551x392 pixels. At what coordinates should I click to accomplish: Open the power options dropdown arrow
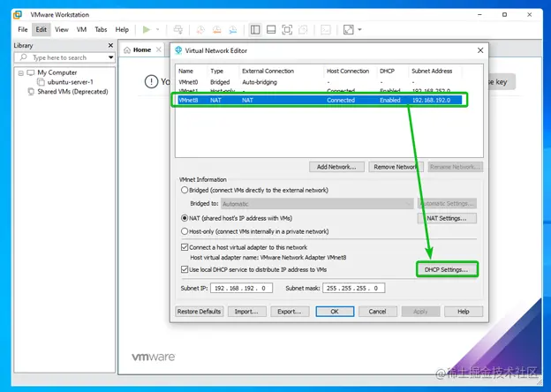click(x=158, y=30)
